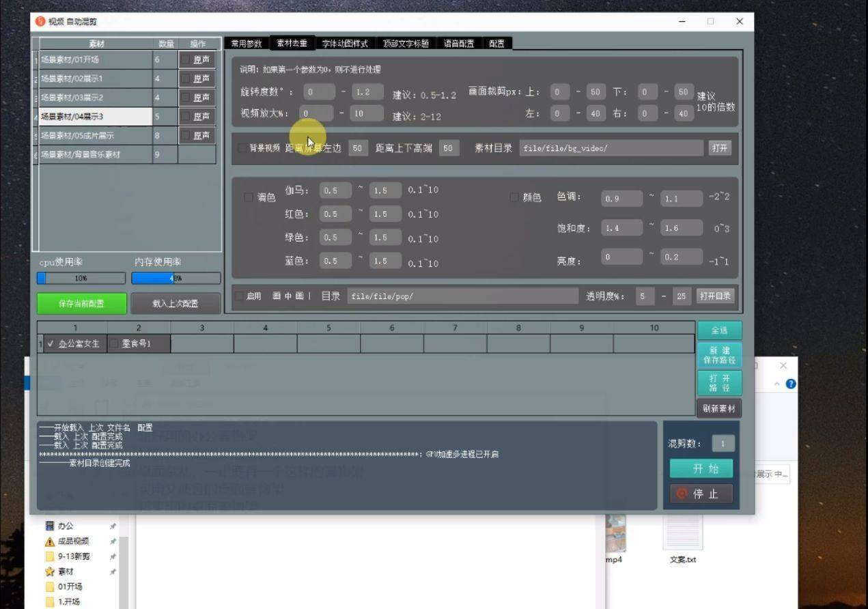Uncheck the 办公室女生 checkbox
Screen dimensions: 868x609
click(x=51, y=343)
